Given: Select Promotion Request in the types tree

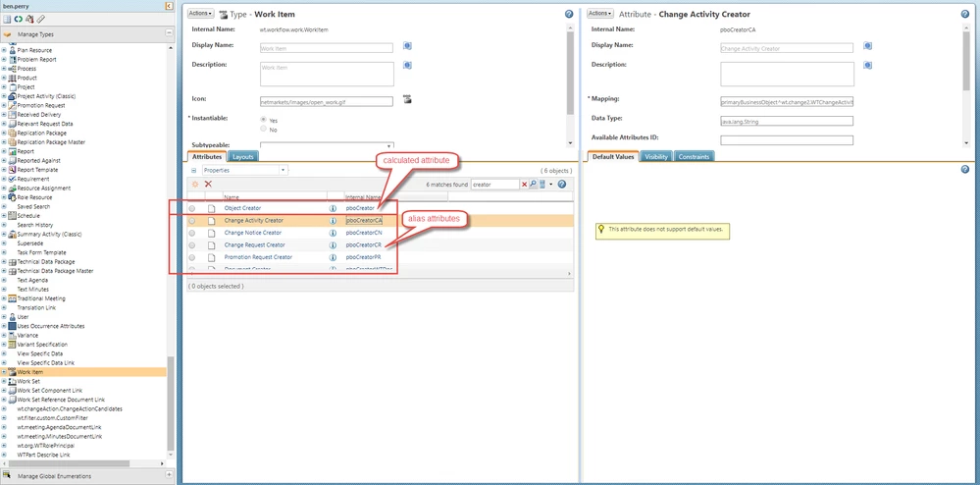Looking at the screenshot, I should click(40, 105).
